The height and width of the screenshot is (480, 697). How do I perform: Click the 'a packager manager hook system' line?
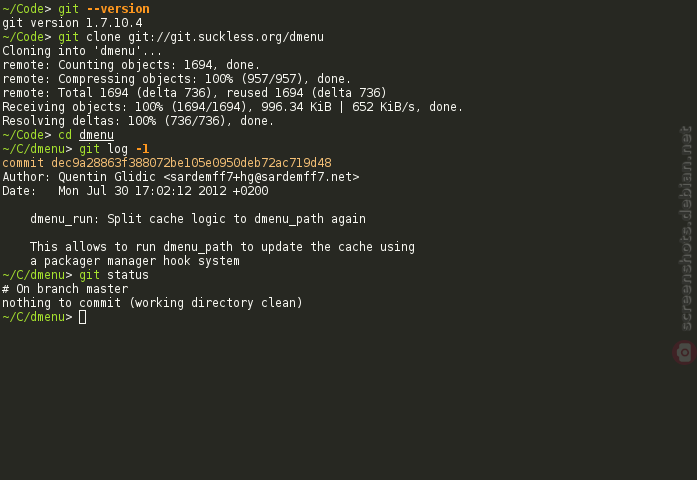coord(135,261)
